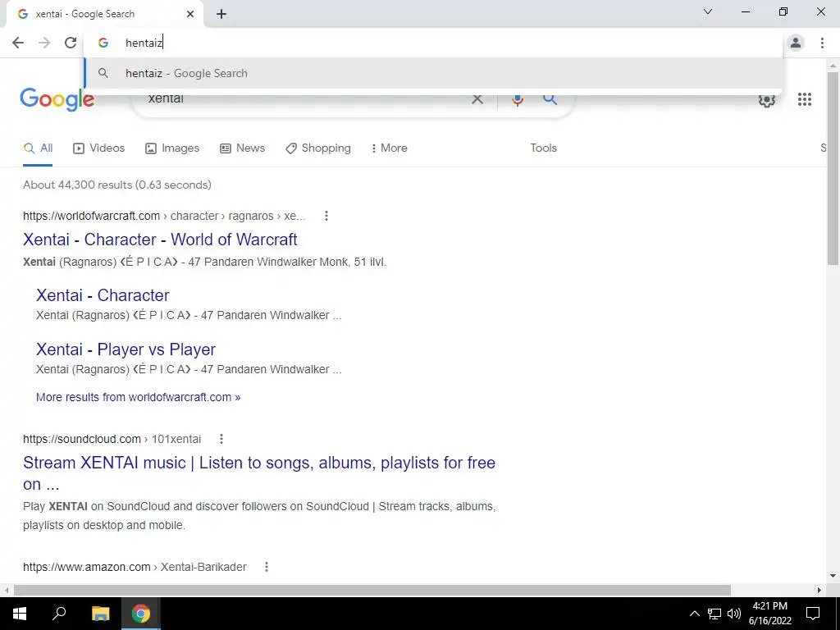
Task: Click Chrome icon in the taskbar
Action: [141, 614]
